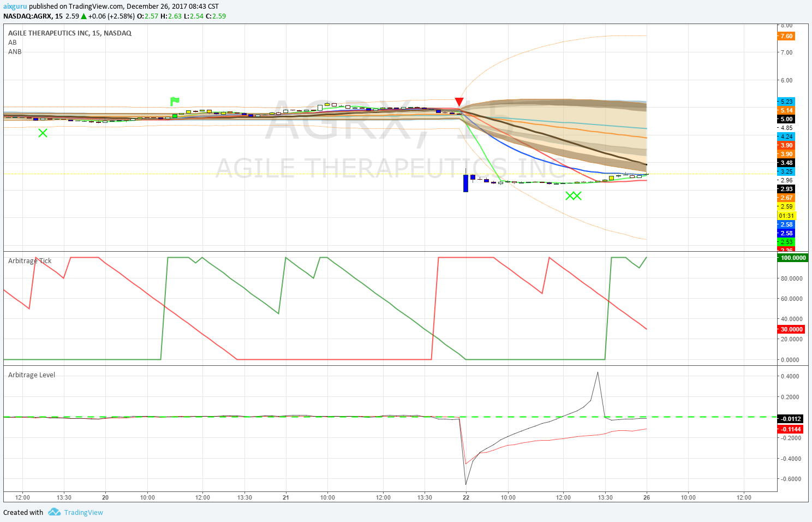Viewport: 812px width, 522px height.
Task: Click the 01:31 bar countdown label
Action: 786,216
